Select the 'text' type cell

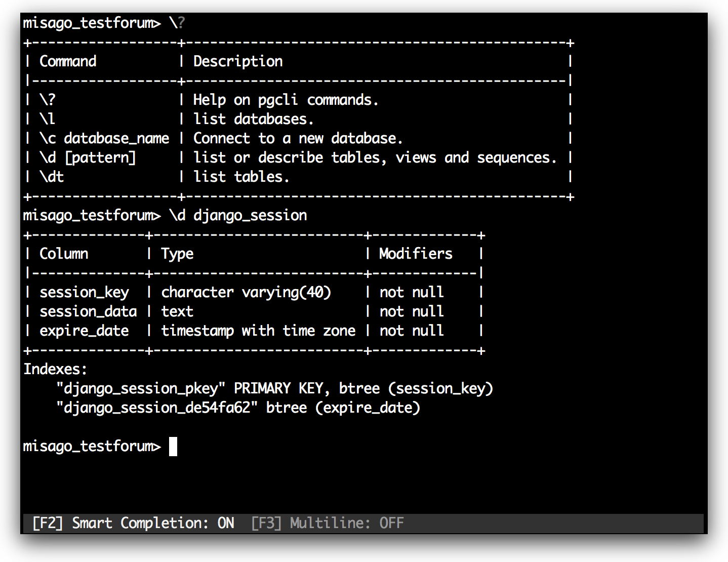[177, 311]
